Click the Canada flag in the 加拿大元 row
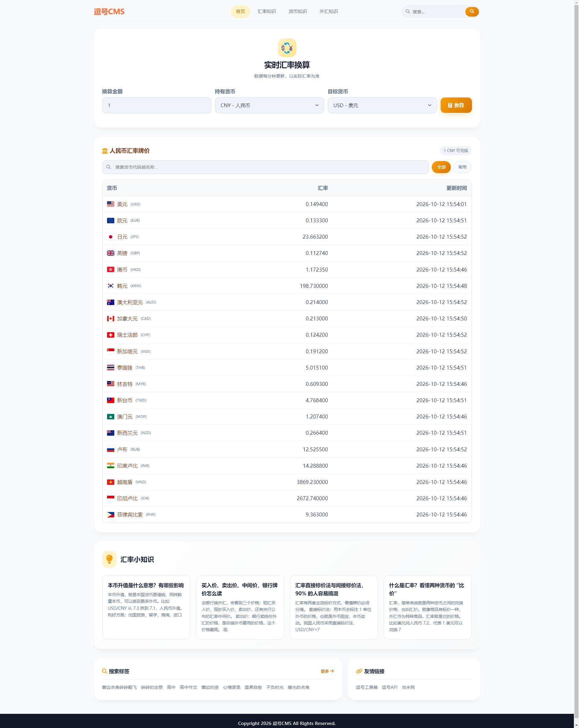This screenshot has height=728, width=579. (x=111, y=318)
